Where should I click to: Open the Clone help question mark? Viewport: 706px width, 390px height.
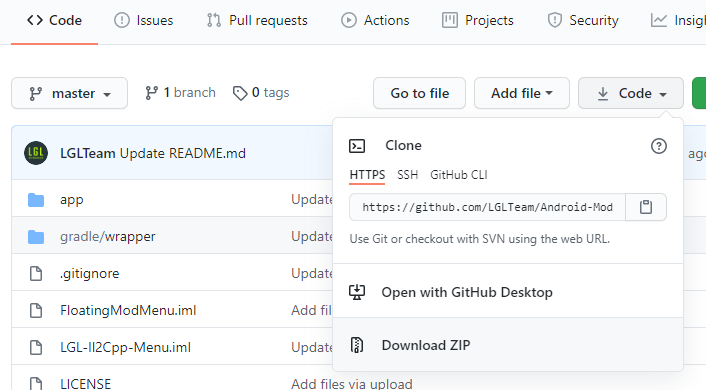[x=659, y=146]
